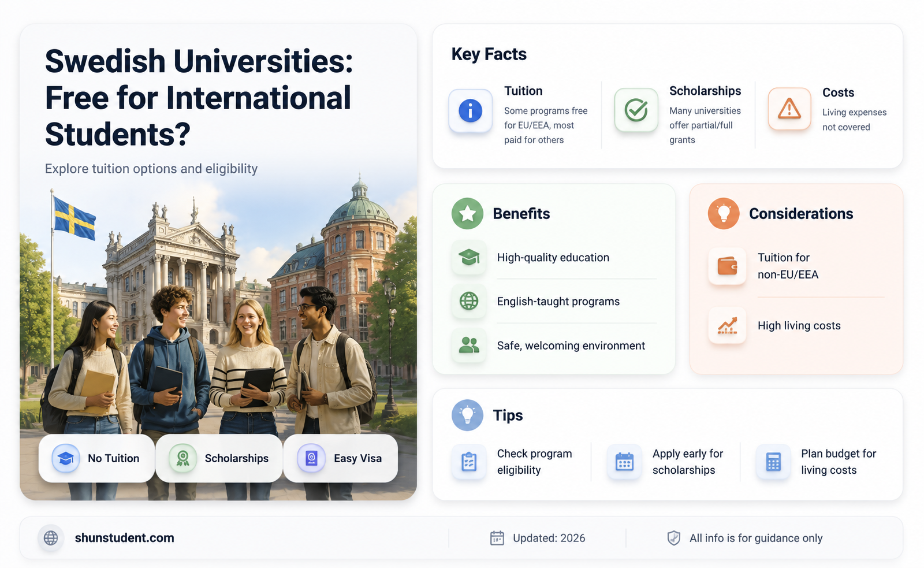
Task: Click the High-quality education text
Action: click(x=553, y=258)
